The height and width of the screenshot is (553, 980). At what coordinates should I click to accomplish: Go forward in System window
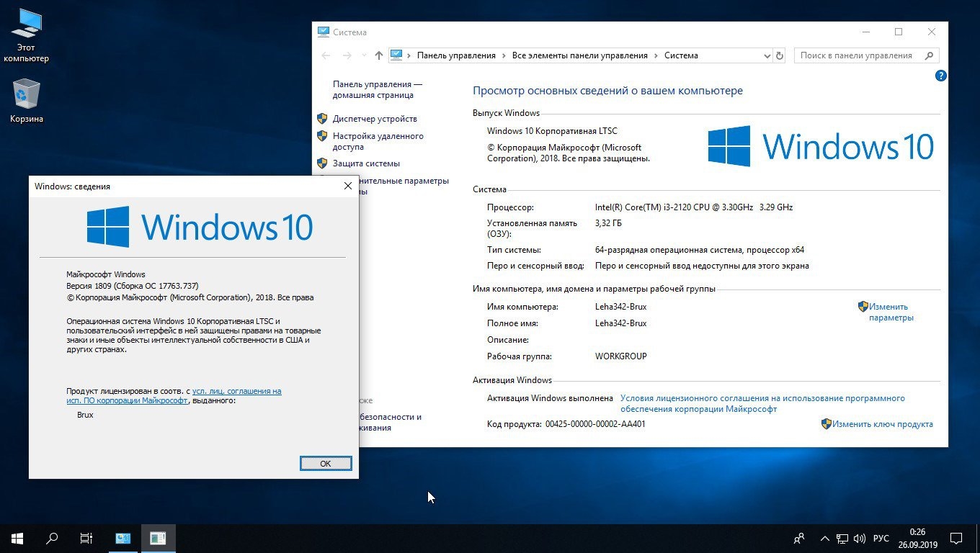click(x=347, y=55)
